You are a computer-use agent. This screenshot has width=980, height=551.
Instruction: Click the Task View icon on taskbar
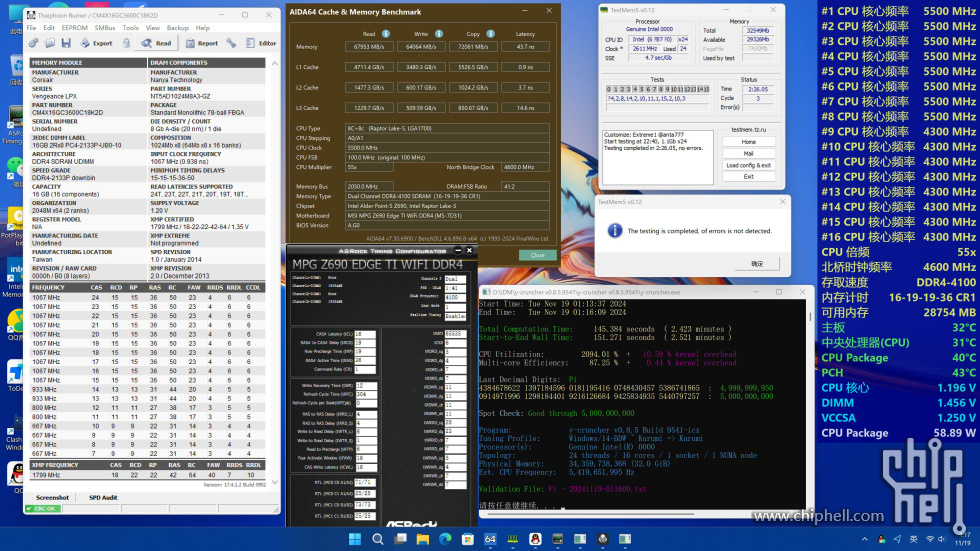[400, 539]
